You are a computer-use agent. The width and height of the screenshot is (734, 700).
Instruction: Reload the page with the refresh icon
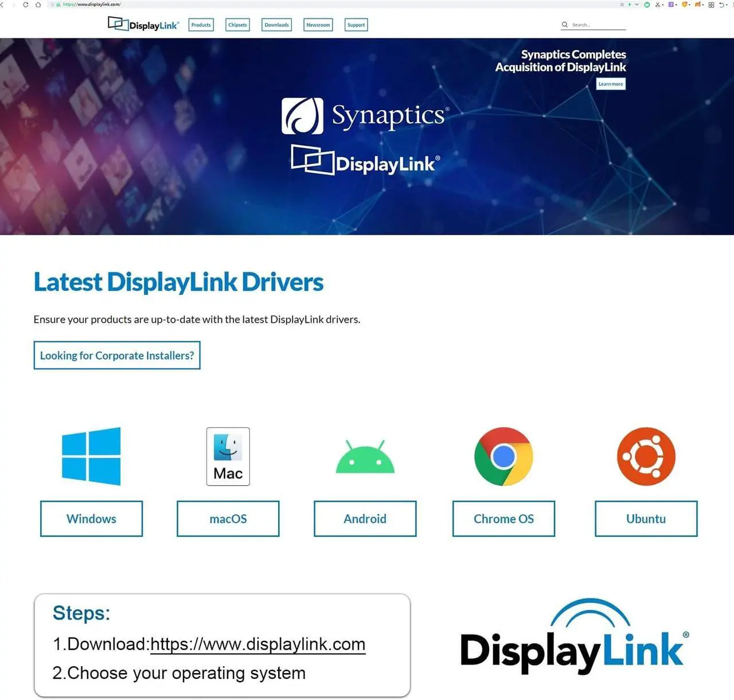coord(25,5)
